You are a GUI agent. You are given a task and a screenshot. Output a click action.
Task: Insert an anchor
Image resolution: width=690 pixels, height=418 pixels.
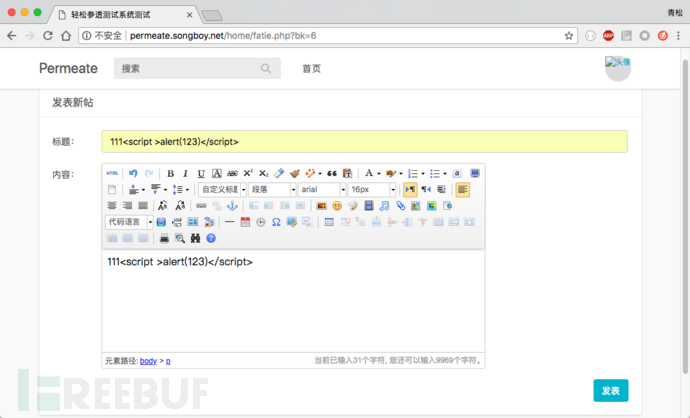(x=232, y=205)
